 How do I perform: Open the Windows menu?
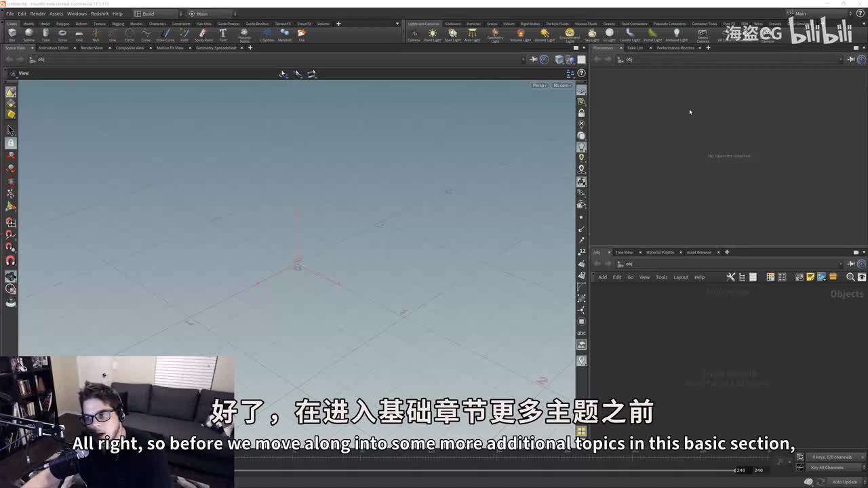click(77, 14)
